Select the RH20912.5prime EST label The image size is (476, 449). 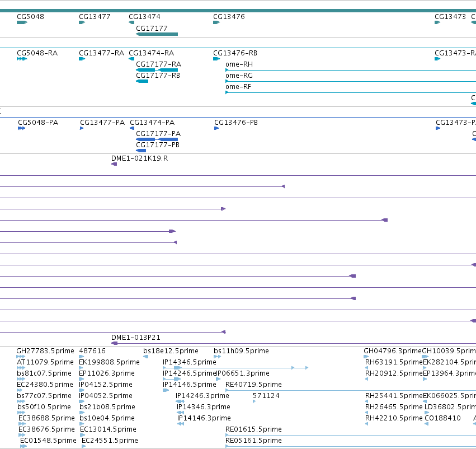tap(394, 373)
